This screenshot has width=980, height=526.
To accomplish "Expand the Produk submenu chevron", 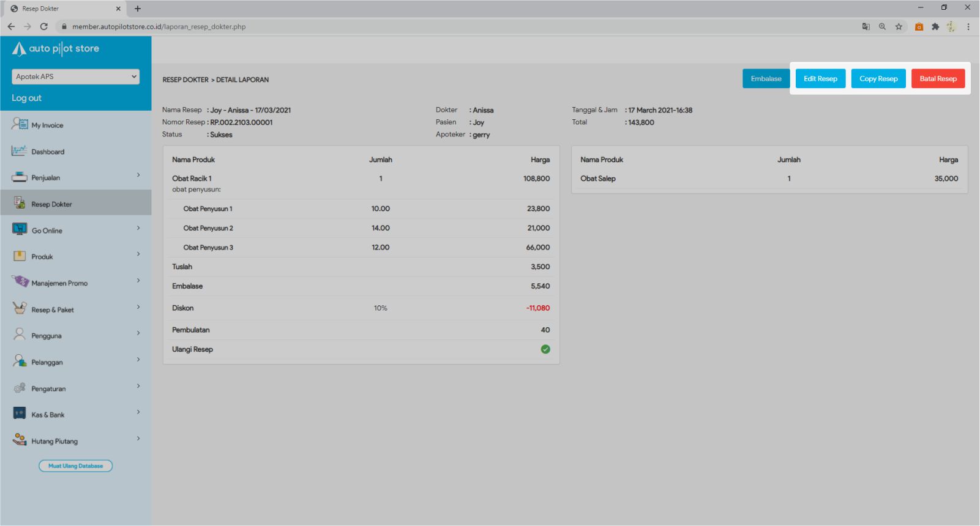I will [x=138, y=254].
